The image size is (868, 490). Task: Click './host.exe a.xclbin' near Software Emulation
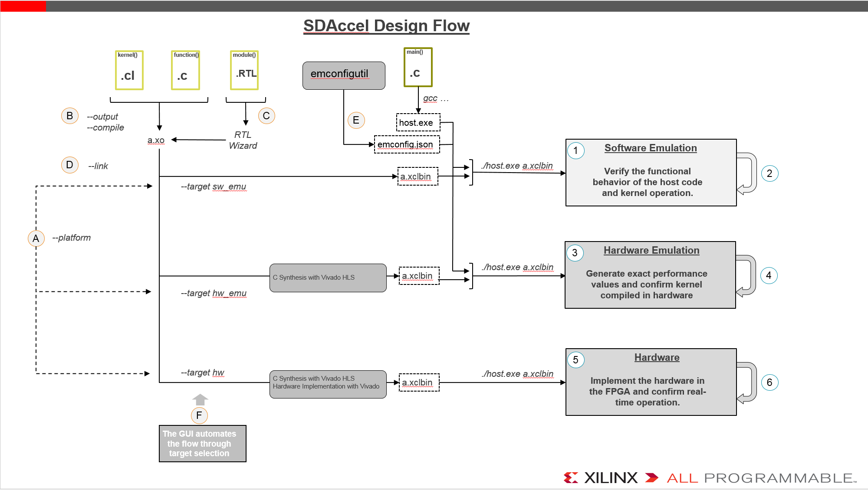pyautogui.click(x=517, y=166)
